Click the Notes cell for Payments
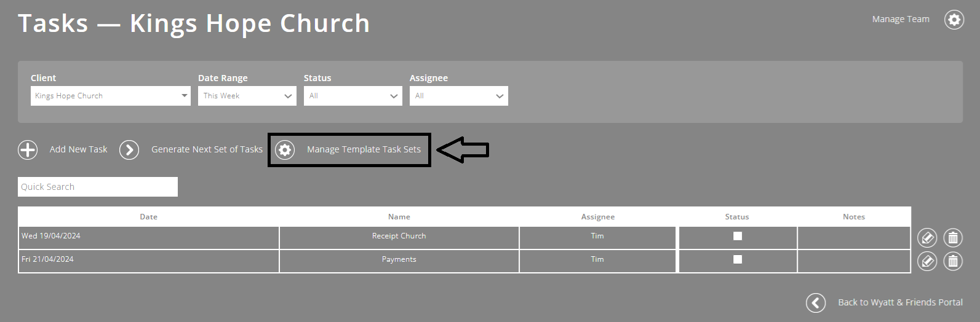 point(854,261)
